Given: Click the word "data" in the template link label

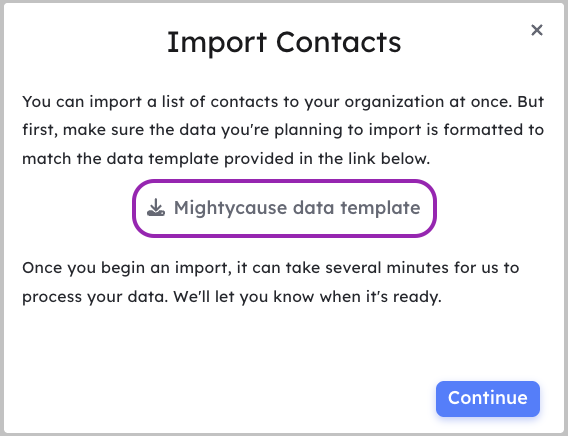Looking at the screenshot, I should pos(313,208).
